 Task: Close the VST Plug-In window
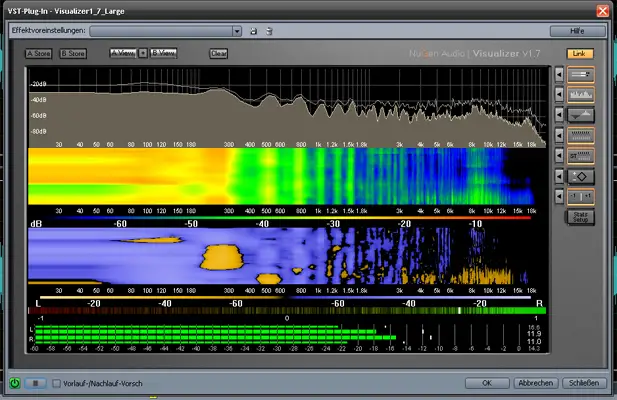coord(602,11)
